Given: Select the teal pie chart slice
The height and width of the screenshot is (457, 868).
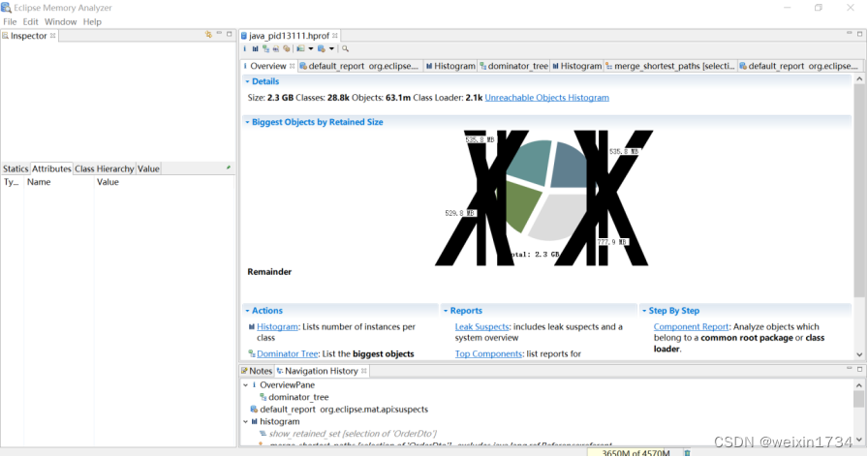Looking at the screenshot, I should [x=530, y=162].
